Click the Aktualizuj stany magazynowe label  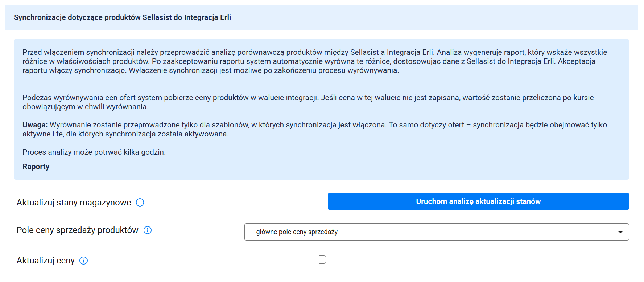pyautogui.click(x=74, y=203)
